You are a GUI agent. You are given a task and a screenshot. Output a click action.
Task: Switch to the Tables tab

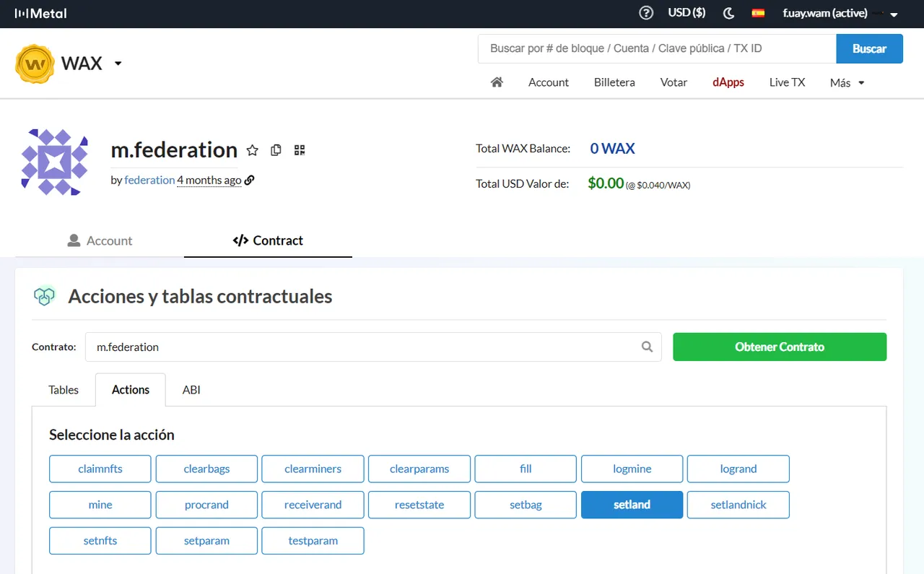click(x=64, y=390)
